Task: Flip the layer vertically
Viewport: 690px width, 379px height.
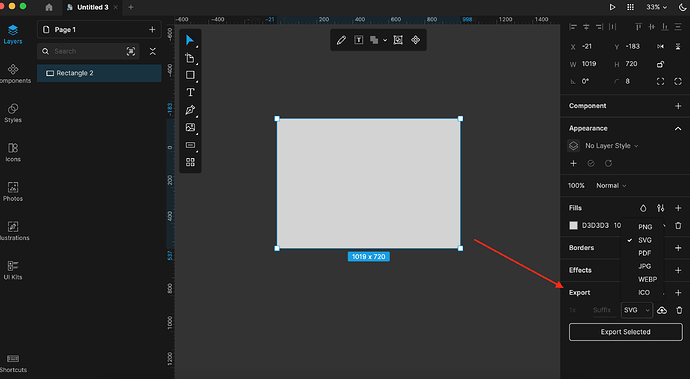Action: (x=678, y=46)
